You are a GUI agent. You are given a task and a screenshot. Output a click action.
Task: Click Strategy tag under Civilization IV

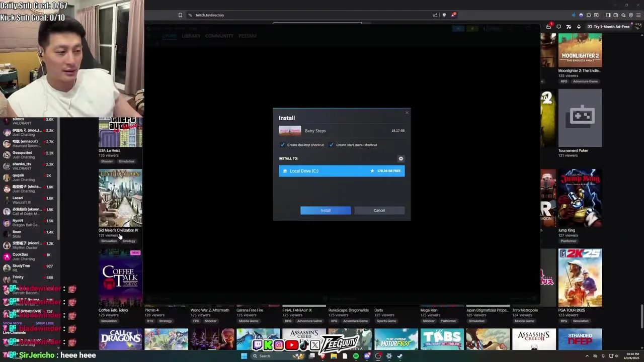pos(129,241)
